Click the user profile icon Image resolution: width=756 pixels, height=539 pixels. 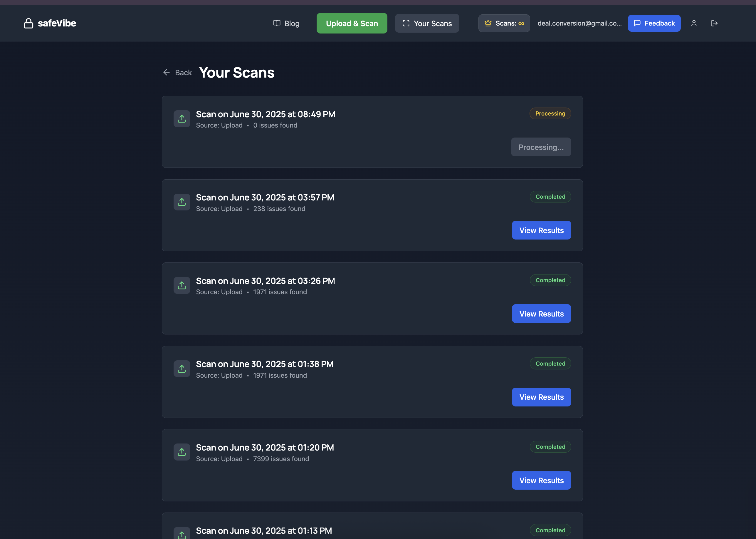[694, 23]
